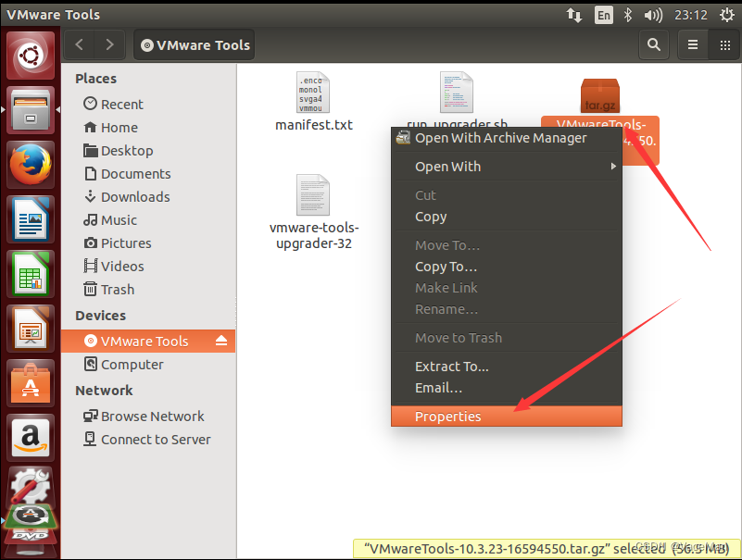The height and width of the screenshot is (560, 742).
Task: Open the volume icon in the top panel
Action: (655, 14)
